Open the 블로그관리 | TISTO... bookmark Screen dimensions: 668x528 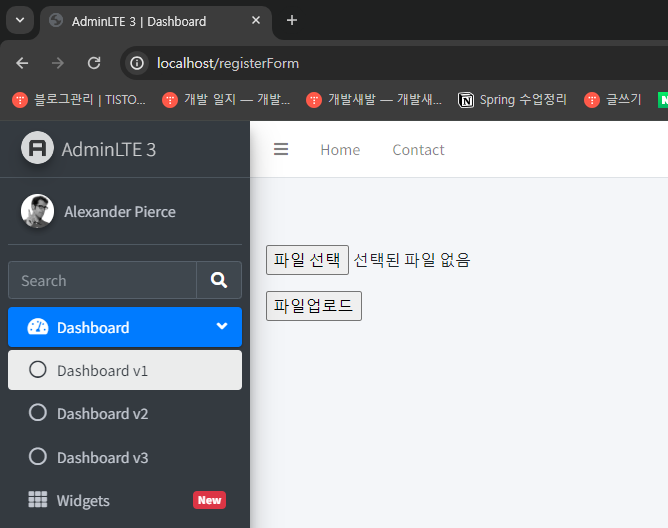[79, 100]
